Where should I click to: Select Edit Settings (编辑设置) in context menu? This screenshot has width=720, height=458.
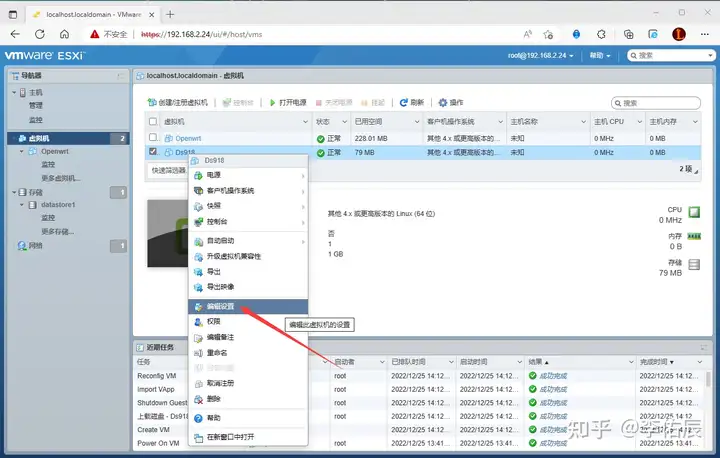pyautogui.click(x=248, y=306)
